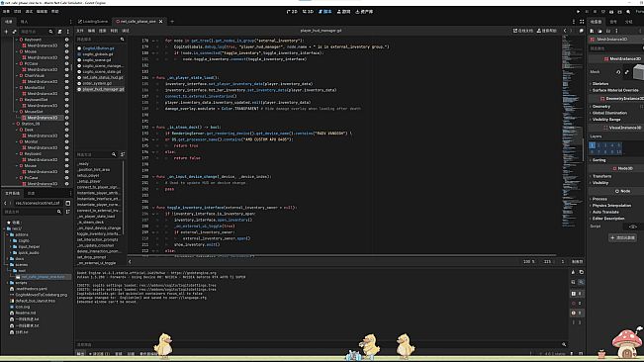Image resolution: width=644 pixels, height=362 pixels.
Task: Expand the scripts folder in FileSystem
Action: click(x=7, y=283)
